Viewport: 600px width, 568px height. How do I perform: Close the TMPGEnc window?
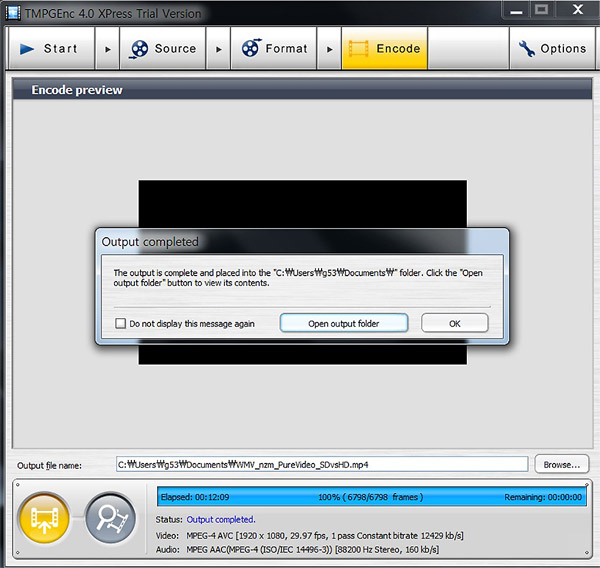point(578,10)
